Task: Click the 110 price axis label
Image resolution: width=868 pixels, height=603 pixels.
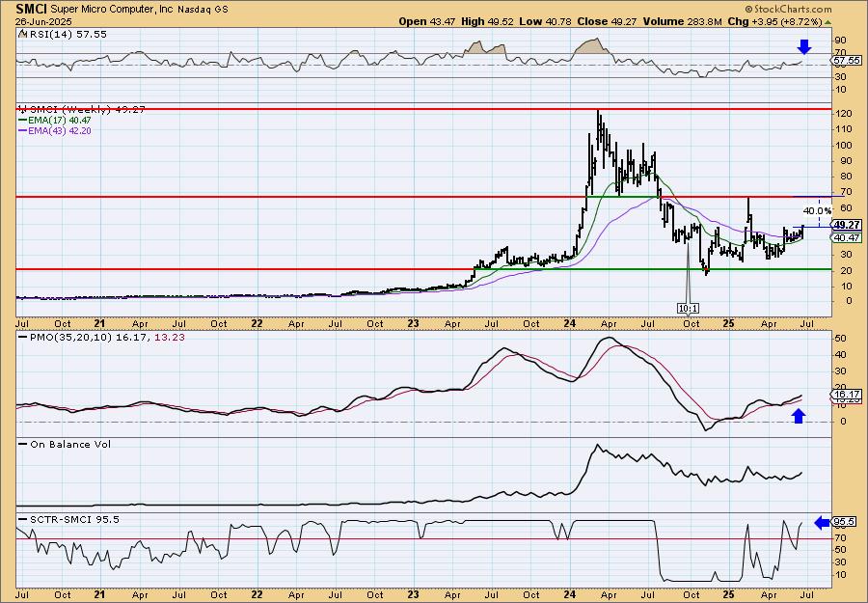Action: point(844,129)
